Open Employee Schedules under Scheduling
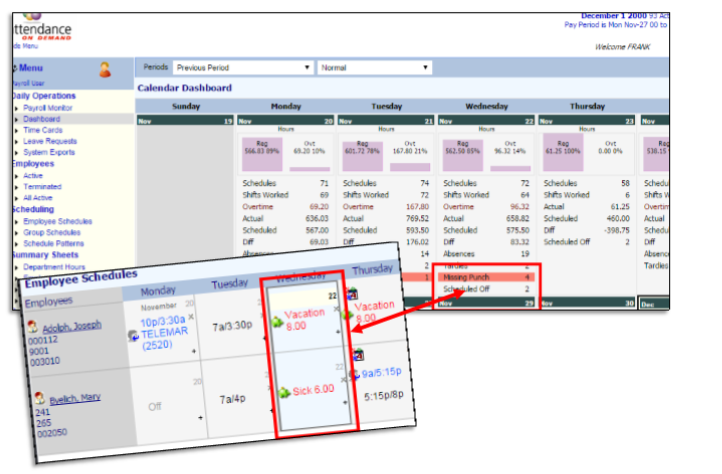The image size is (722, 474). pyautogui.click(x=58, y=221)
